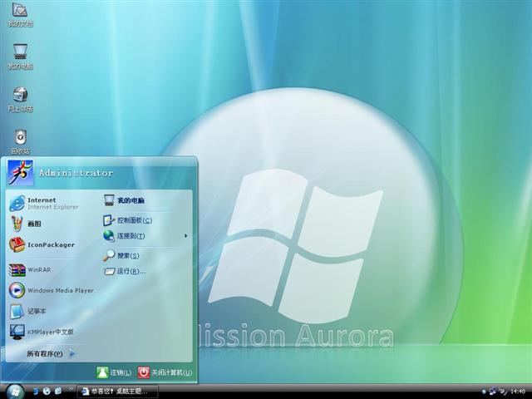Click the Administrator user picture

coord(20,173)
